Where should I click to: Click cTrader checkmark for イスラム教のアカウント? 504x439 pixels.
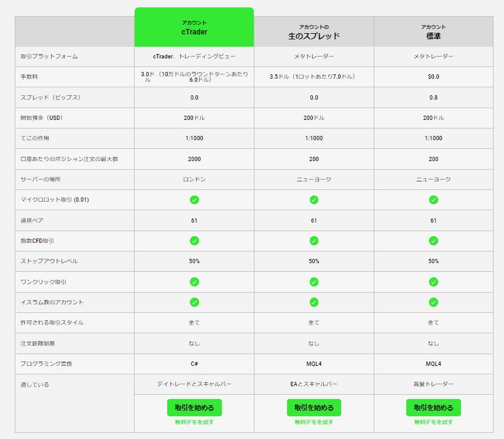coord(194,302)
